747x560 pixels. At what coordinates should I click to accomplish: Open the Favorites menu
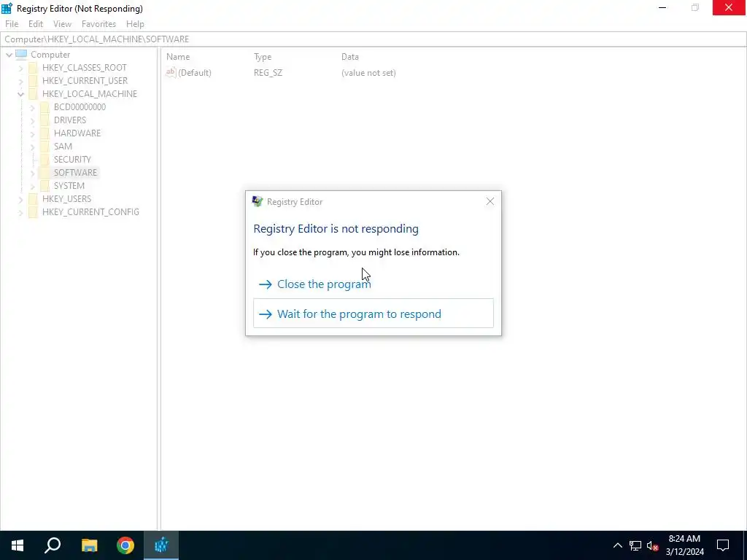[x=98, y=24]
